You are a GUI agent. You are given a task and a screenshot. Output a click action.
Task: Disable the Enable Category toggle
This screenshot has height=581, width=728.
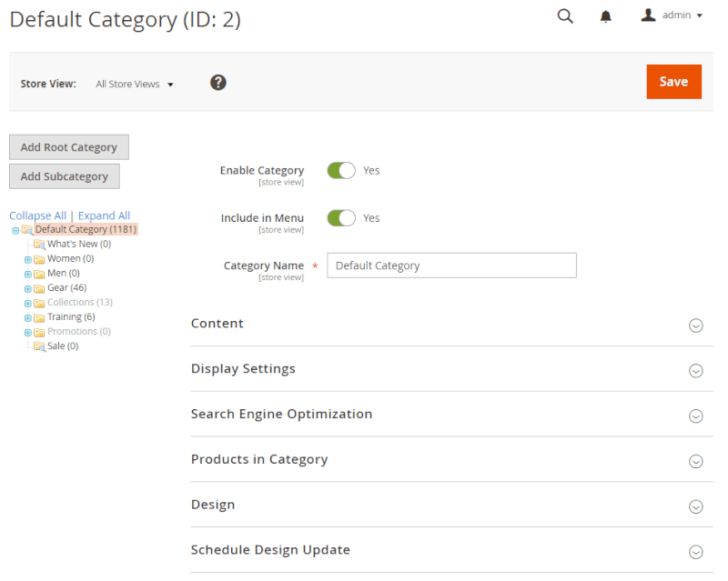pos(340,170)
